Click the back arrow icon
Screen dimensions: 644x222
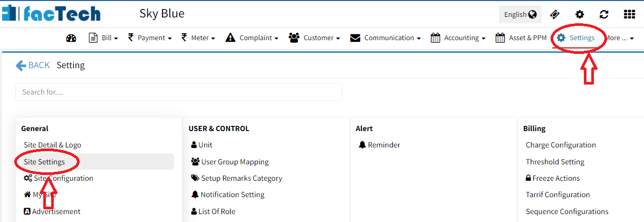coord(21,66)
